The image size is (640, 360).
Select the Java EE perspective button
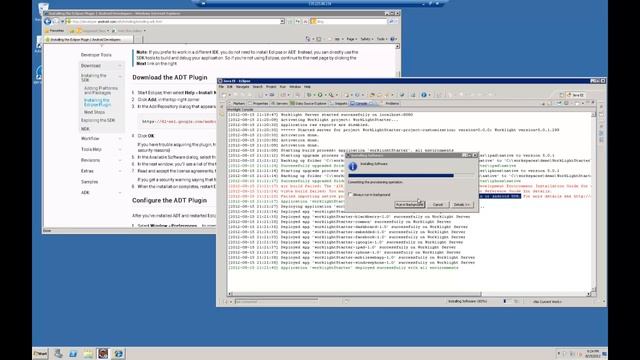[x=576, y=95]
